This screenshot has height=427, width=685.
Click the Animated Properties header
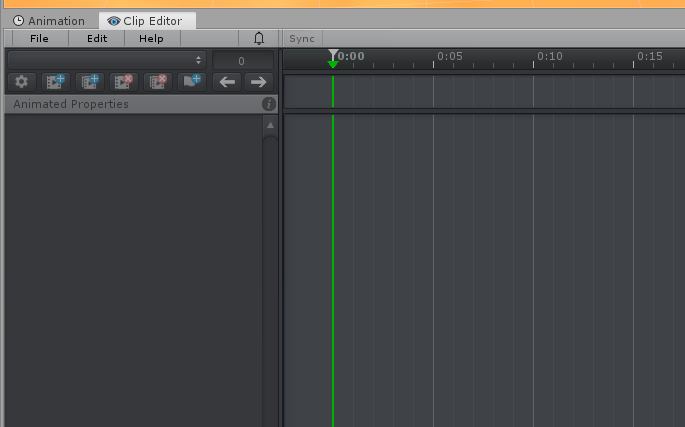pos(141,104)
